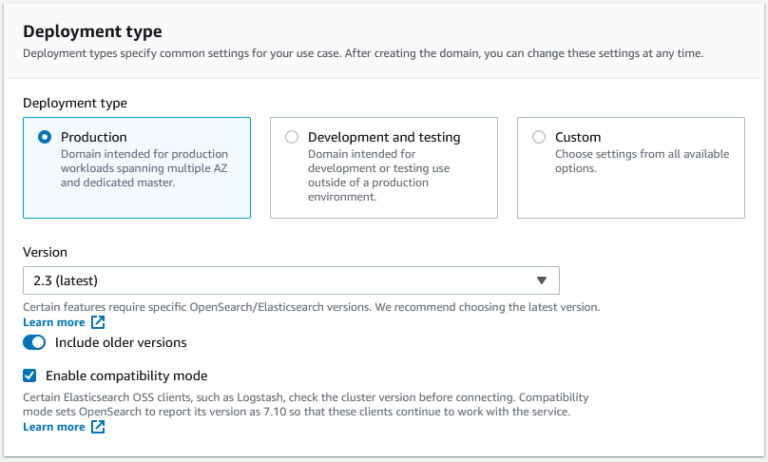Click the Version dropdown arrow
Viewport: 768px width, 462px height.
click(541, 281)
